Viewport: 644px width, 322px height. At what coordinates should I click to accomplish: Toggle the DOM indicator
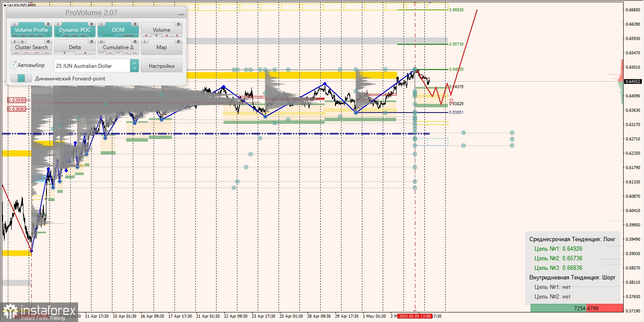[118, 30]
